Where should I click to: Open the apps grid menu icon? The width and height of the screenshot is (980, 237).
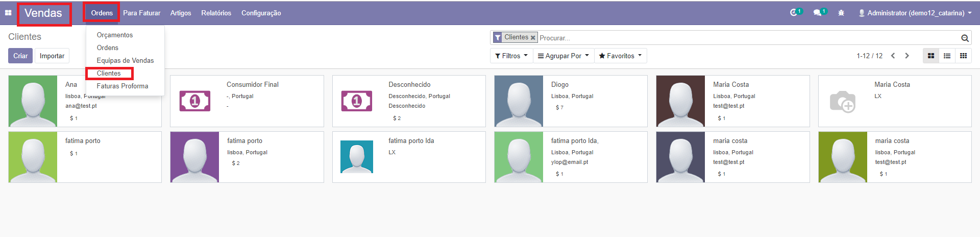8,13
